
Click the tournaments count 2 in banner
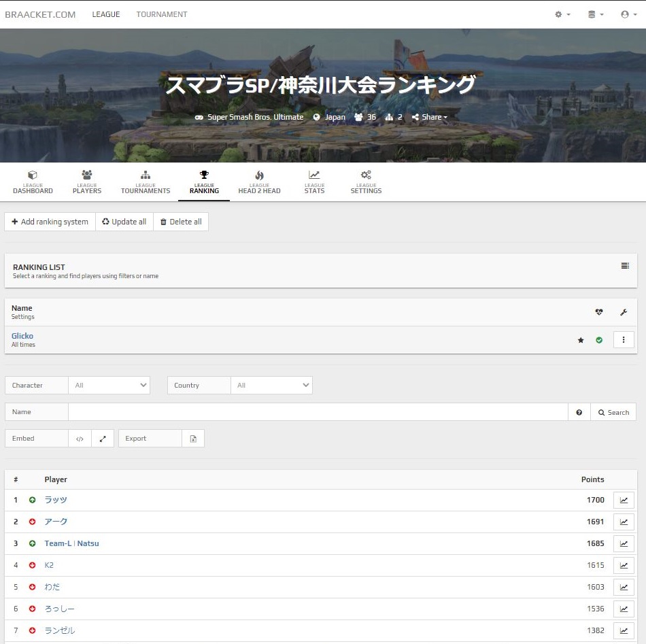tap(394, 117)
